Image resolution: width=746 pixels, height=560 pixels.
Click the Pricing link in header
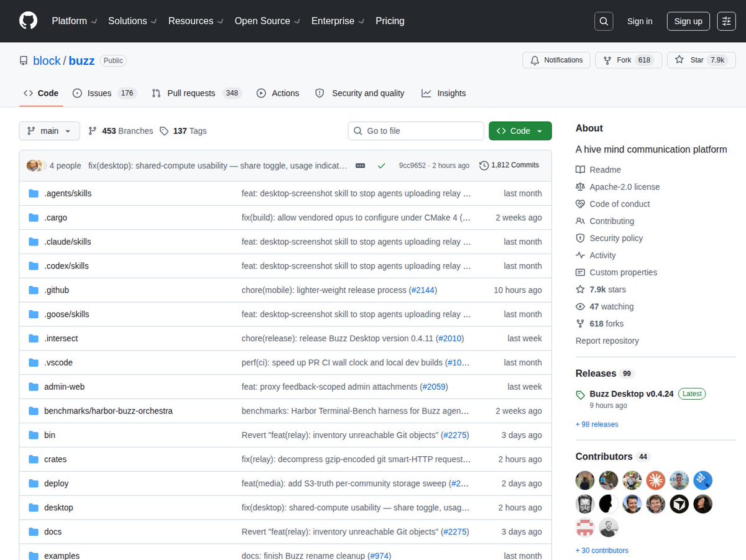[390, 21]
